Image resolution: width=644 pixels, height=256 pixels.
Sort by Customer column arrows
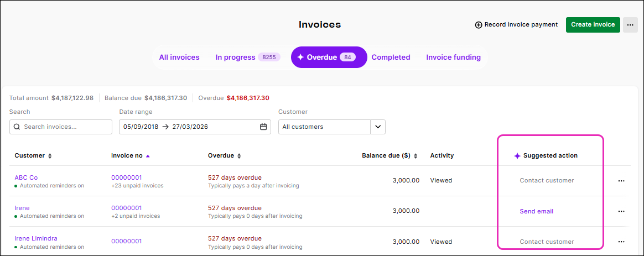(x=50, y=156)
